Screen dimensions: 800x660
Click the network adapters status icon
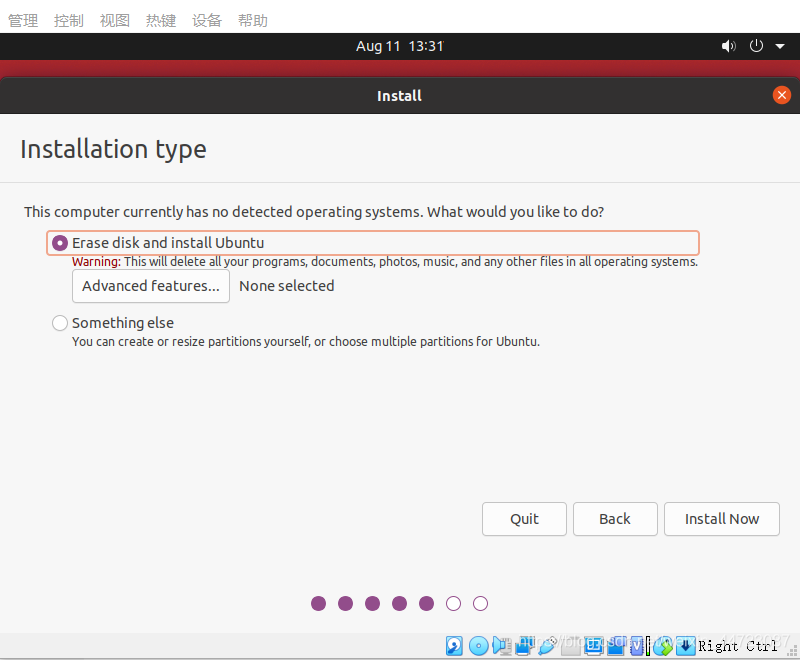(524, 646)
